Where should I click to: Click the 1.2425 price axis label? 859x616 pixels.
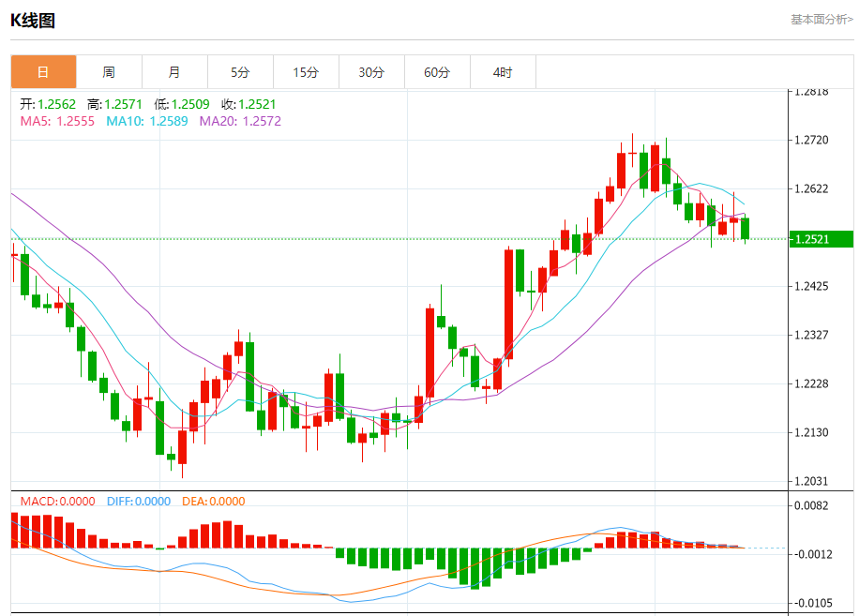[811, 286]
